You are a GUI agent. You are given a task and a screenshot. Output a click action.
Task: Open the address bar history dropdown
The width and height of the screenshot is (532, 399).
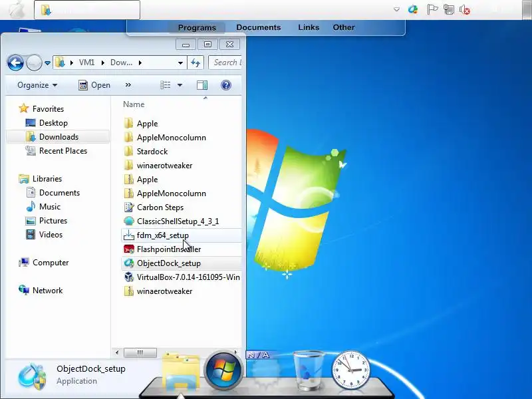[x=180, y=63]
